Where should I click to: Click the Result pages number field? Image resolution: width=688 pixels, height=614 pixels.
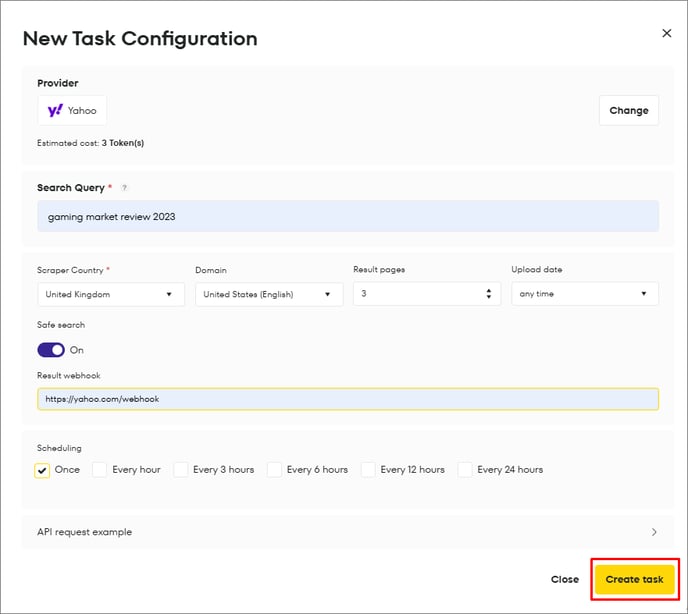[426, 294]
